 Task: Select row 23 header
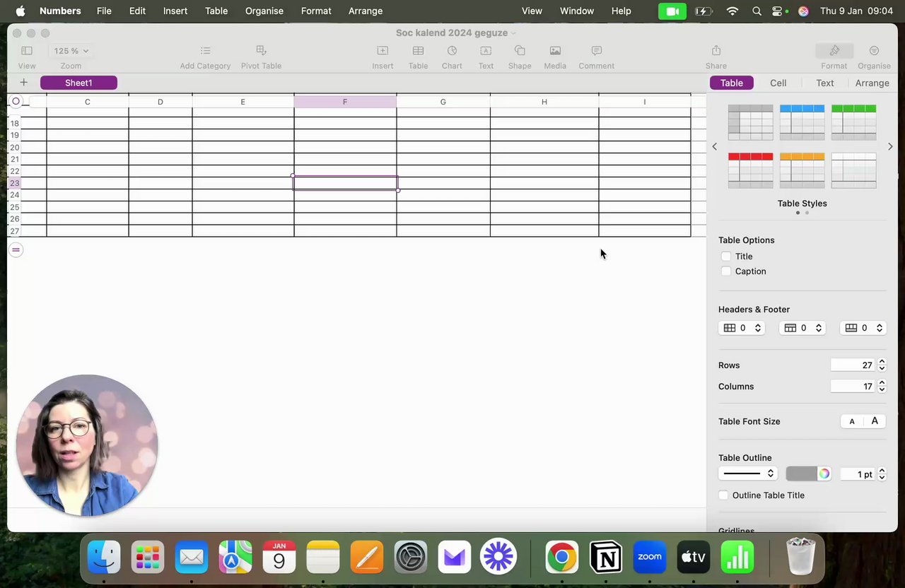click(x=15, y=183)
